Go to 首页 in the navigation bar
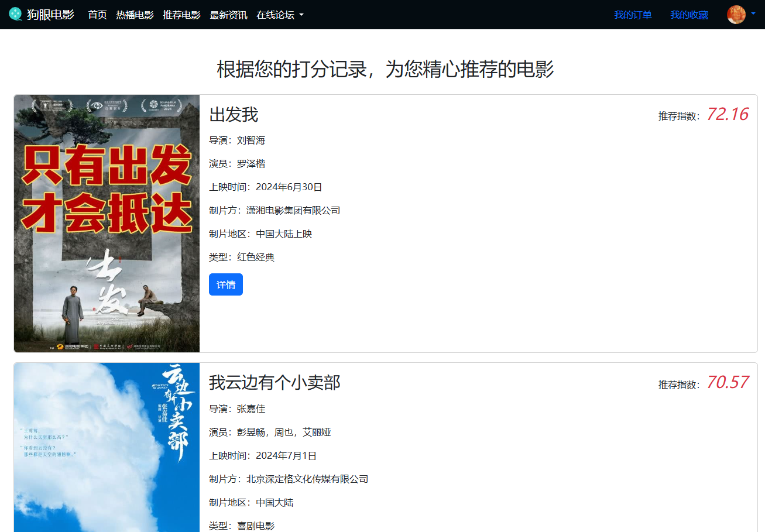This screenshot has height=532, width=765. coord(98,15)
